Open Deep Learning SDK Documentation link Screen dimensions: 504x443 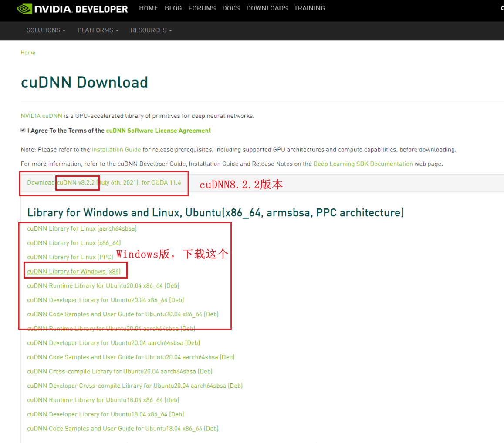point(363,164)
